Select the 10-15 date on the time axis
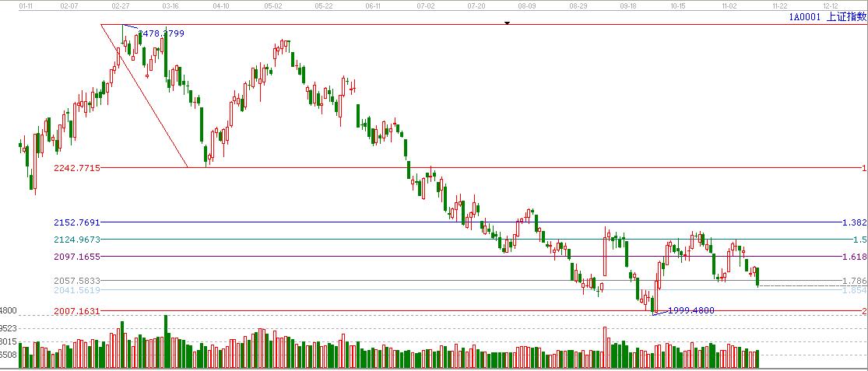The image size is (868, 371). pyautogui.click(x=678, y=5)
